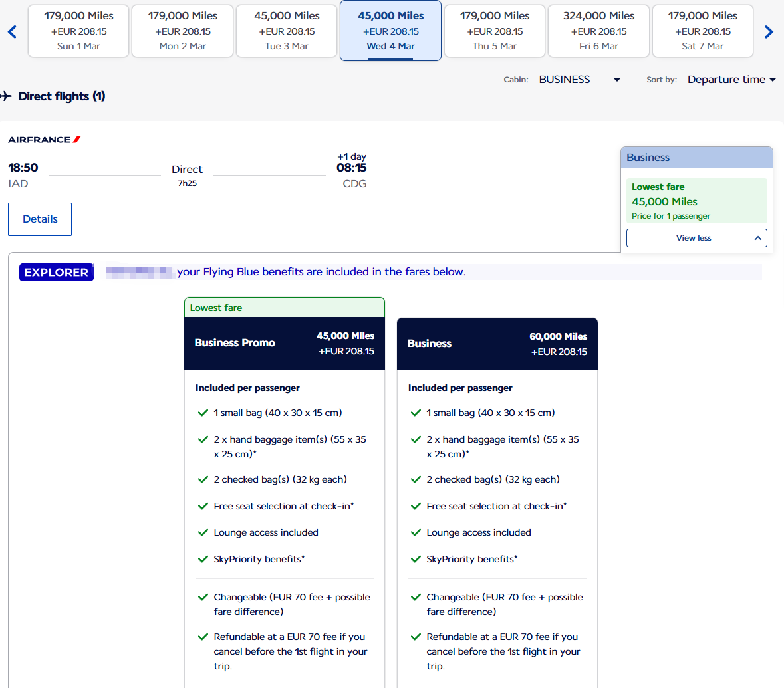784x688 pixels.
Task: Open flight Details button
Action: pyautogui.click(x=40, y=219)
